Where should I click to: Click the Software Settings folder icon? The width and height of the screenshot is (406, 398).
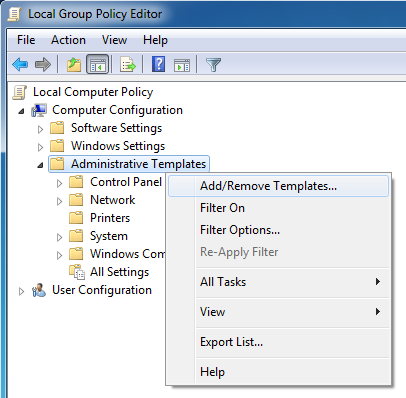point(57,128)
